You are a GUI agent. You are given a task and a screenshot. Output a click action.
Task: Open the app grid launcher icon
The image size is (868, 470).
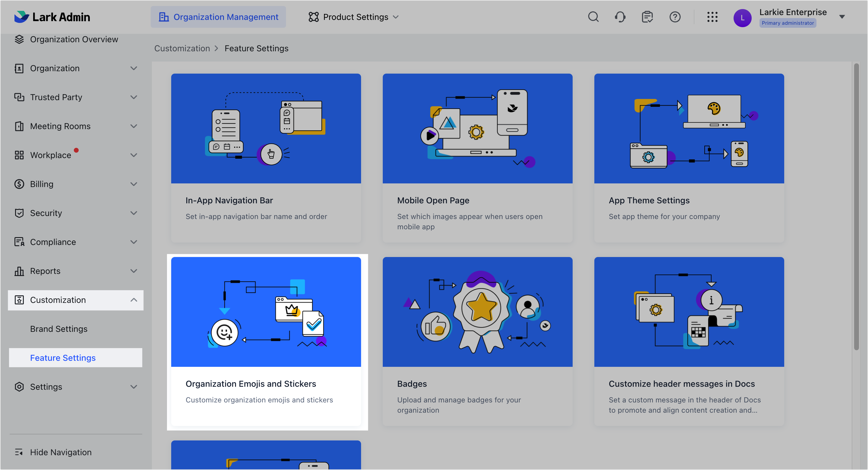tap(712, 17)
